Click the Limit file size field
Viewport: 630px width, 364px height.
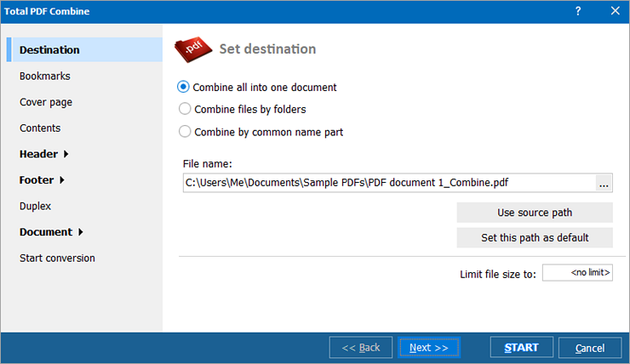(577, 273)
